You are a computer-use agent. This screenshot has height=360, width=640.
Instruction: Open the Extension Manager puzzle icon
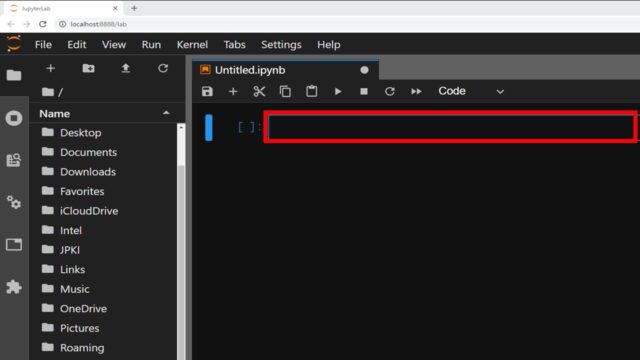[x=14, y=287]
